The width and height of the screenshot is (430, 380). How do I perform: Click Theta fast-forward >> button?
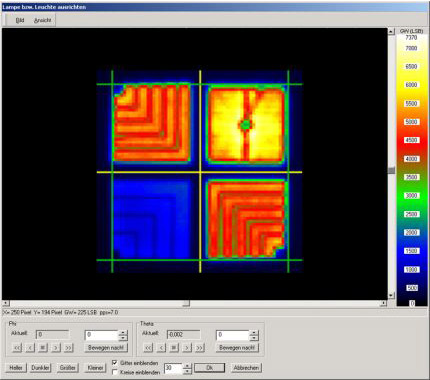tap(200, 348)
